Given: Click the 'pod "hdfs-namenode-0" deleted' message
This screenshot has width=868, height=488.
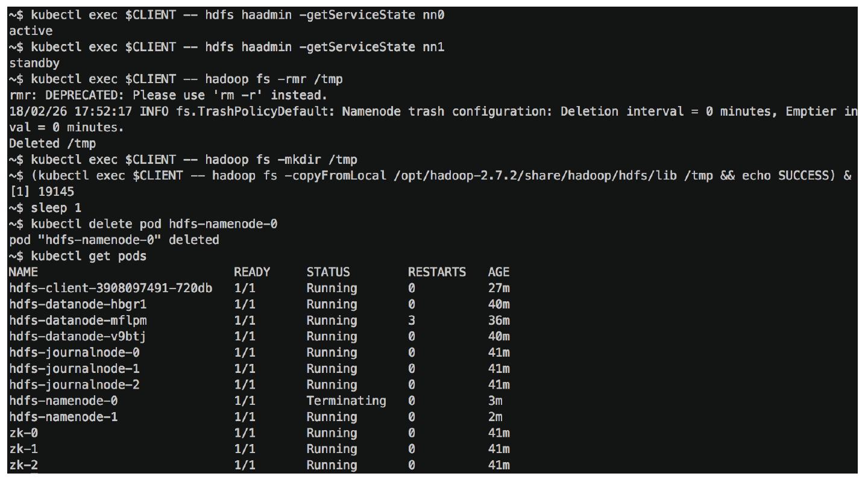Looking at the screenshot, I should pos(114,240).
